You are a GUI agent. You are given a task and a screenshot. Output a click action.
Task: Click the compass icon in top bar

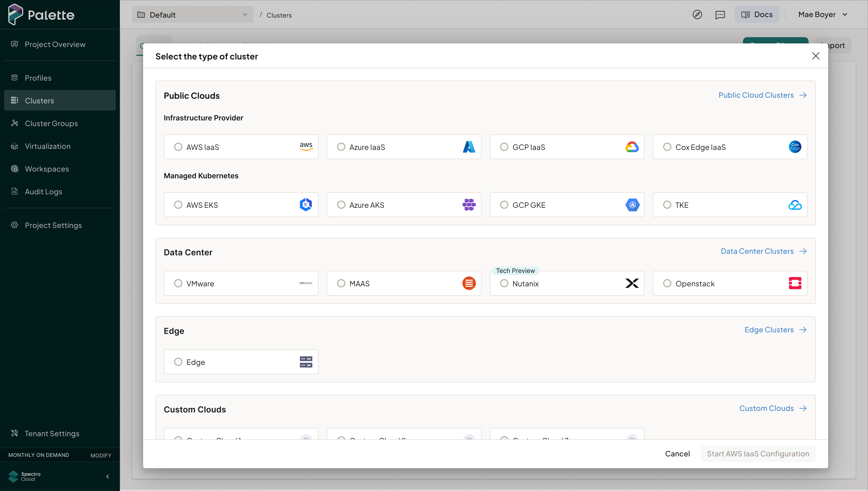(x=697, y=14)
